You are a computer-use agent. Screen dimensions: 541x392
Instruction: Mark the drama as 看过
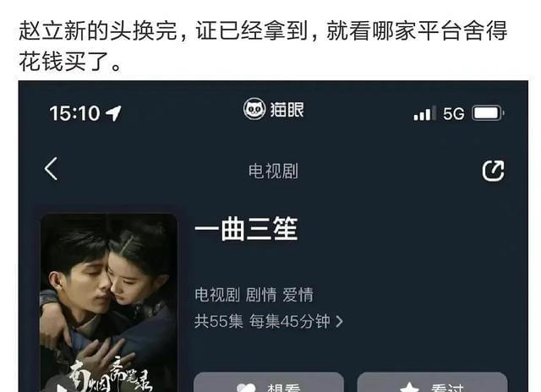click(x=432, y=382)
